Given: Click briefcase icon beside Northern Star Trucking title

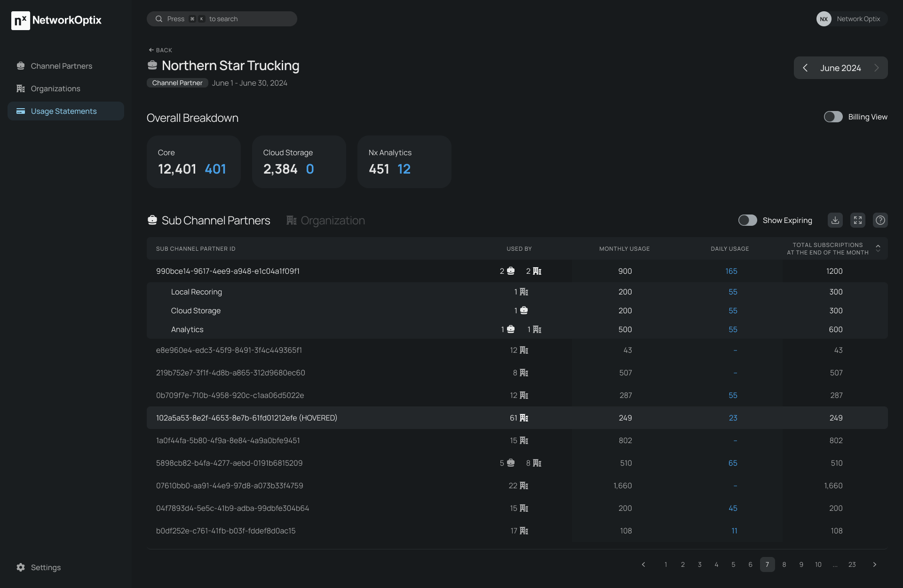Looking at the screenshot, I should click(x=152, y=65).
